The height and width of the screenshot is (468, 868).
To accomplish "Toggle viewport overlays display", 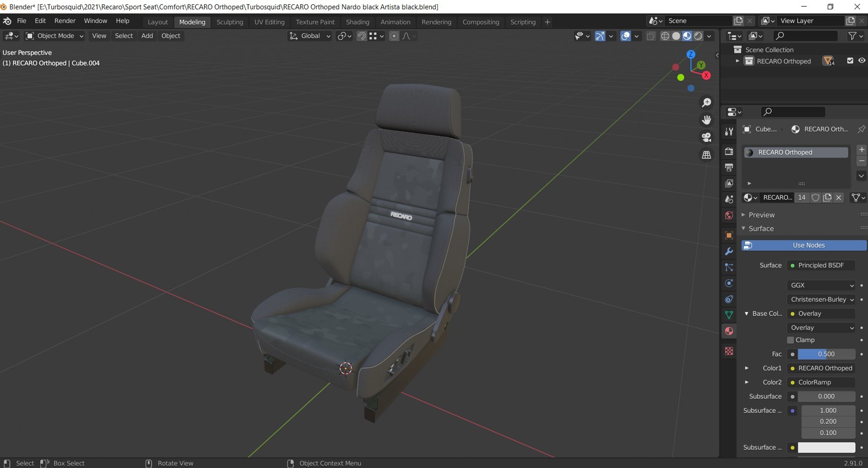I will (625, 36).
